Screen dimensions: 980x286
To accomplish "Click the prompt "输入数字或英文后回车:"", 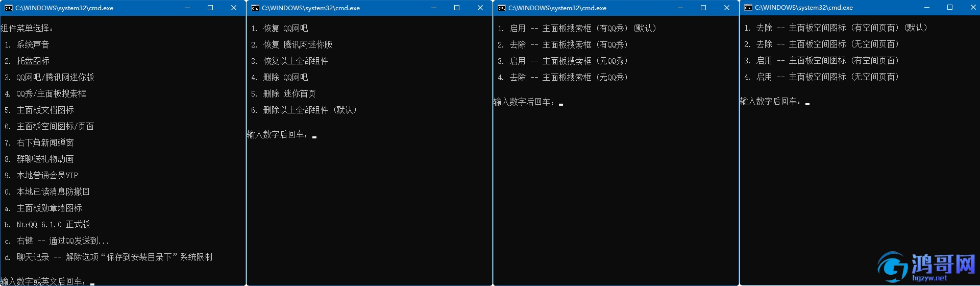I will pos(43,281).
